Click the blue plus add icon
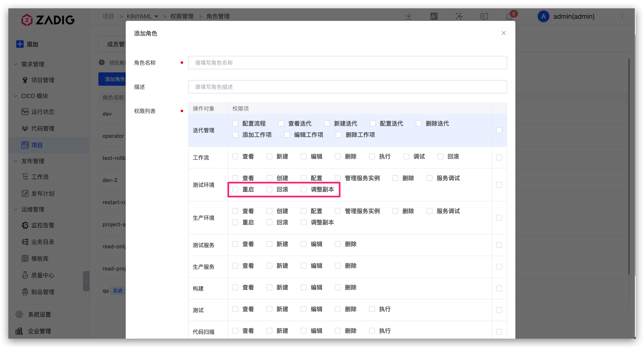Viewport: 644px width, 347px height. pyautogui.click(x=20, y=44)
